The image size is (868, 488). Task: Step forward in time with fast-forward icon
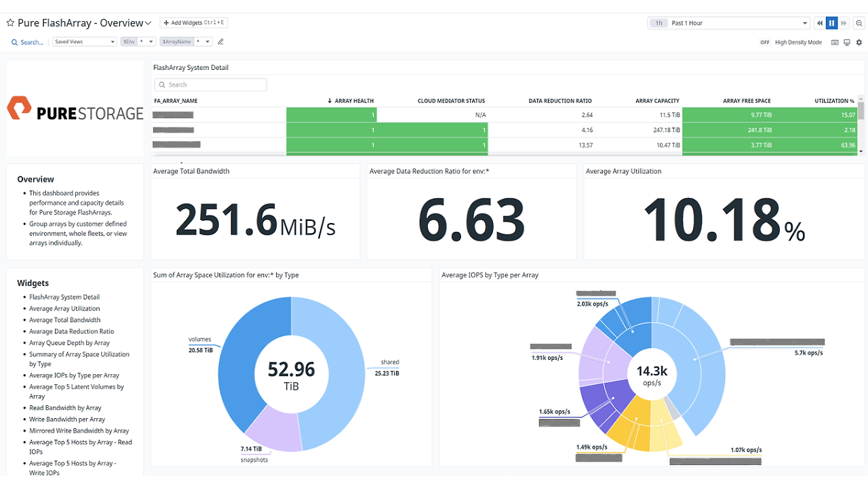pyautogui.click(x=844, y=23)
